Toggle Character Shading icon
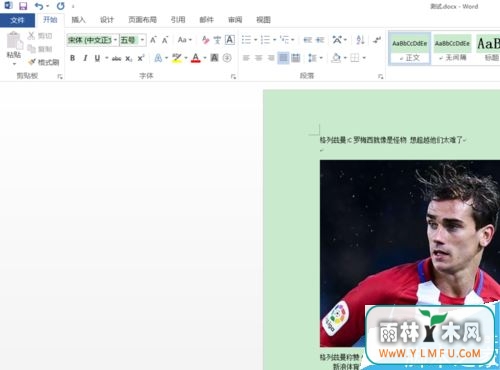 tap(214, 58)
